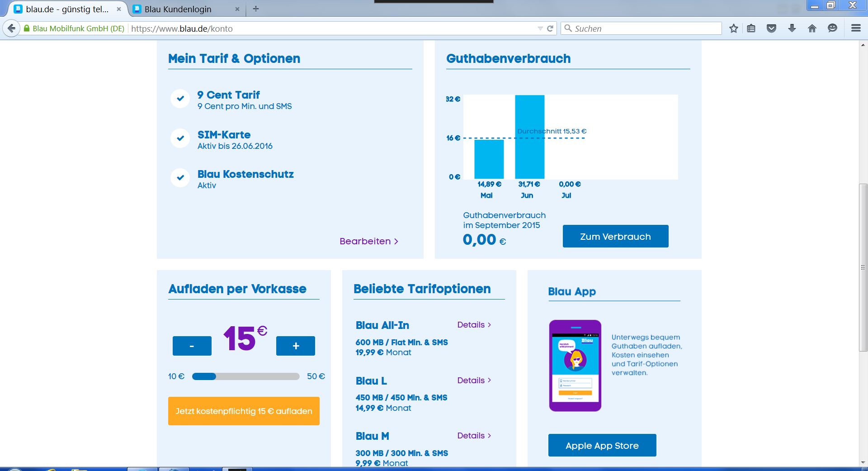Switch to the blau.de günstig tel... tab
Viewport: 868px width, 471px height.
[67, 9]
